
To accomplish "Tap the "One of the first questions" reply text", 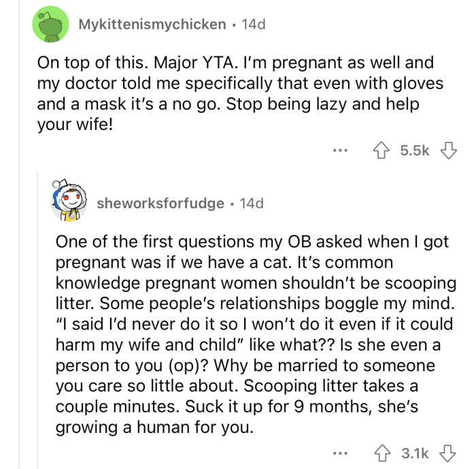I will [x=256, y=334].
